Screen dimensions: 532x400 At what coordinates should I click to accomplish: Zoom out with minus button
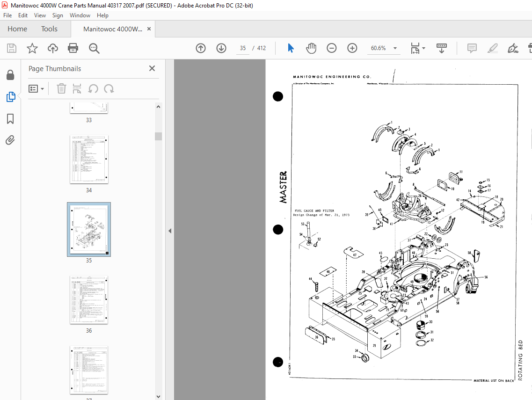coord(331,48)
